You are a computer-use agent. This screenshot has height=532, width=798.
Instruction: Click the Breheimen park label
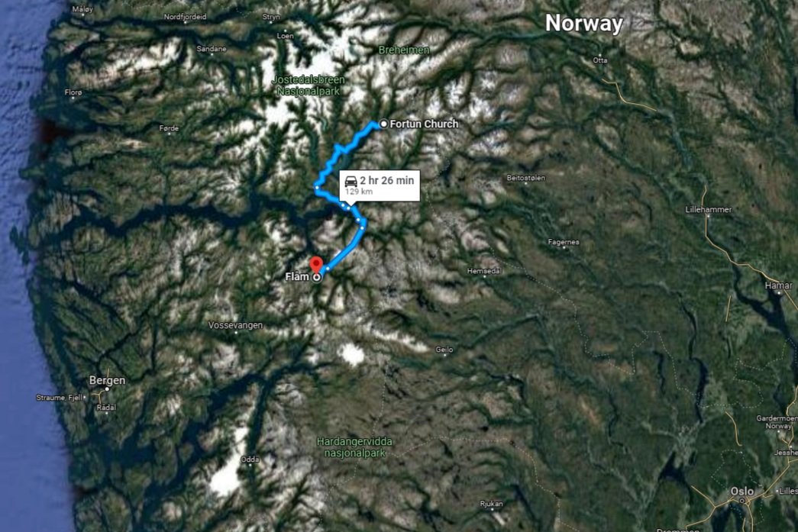click(404, 50)
